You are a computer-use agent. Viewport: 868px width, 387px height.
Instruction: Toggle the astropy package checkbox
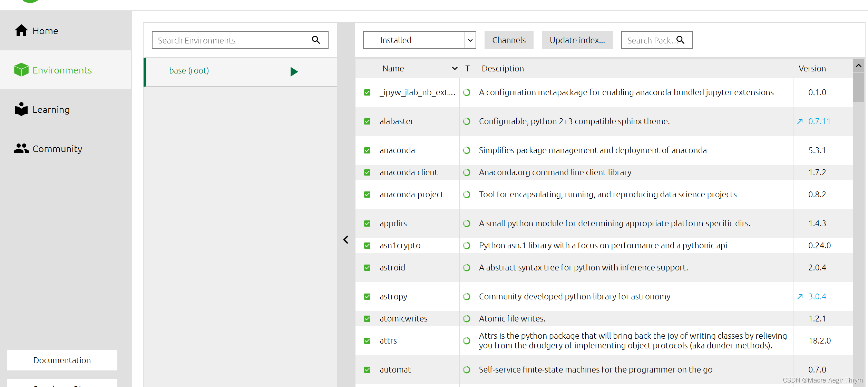[368, 296]
